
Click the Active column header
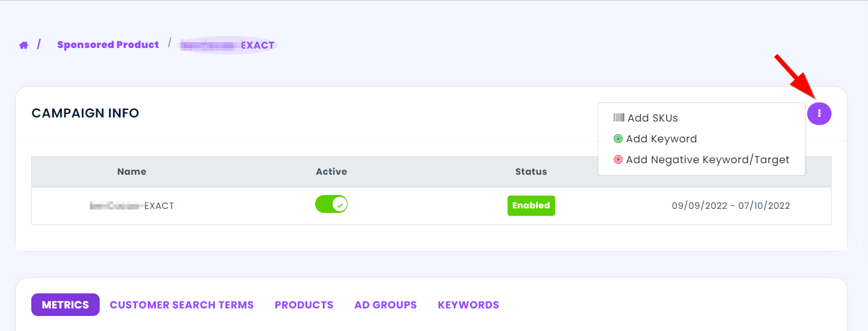[331, 172]
